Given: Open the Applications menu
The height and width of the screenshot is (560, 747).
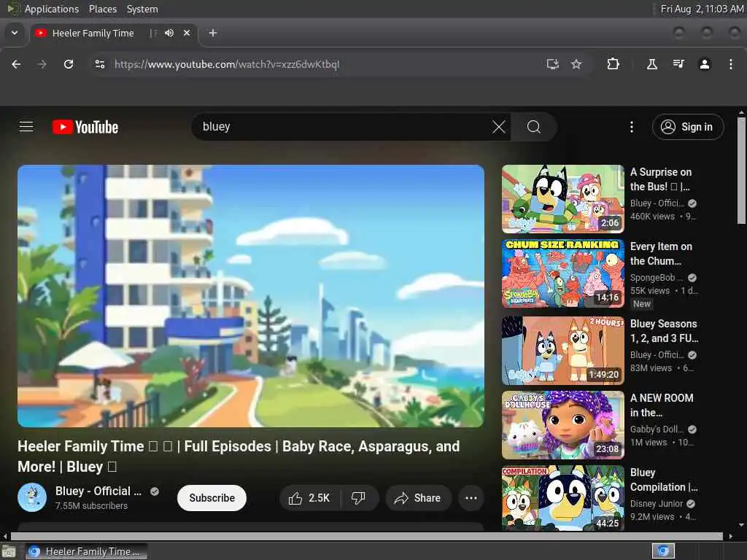Looking at the screenshot, I should 52,9.
